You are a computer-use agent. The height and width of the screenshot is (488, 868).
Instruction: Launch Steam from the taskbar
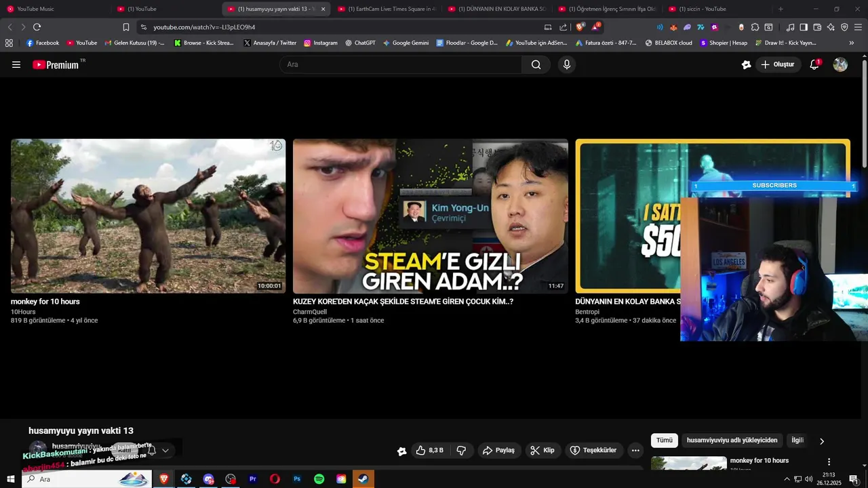(363, 479)
